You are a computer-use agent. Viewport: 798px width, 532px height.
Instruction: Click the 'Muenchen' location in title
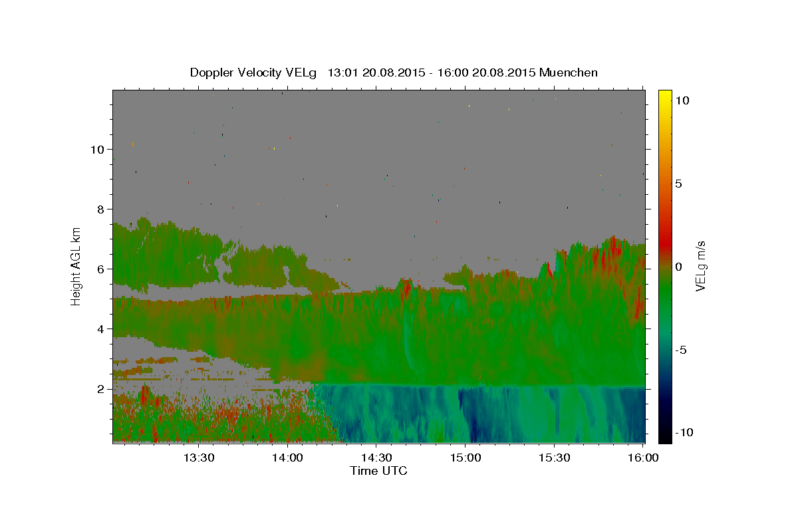coord(569,72)
